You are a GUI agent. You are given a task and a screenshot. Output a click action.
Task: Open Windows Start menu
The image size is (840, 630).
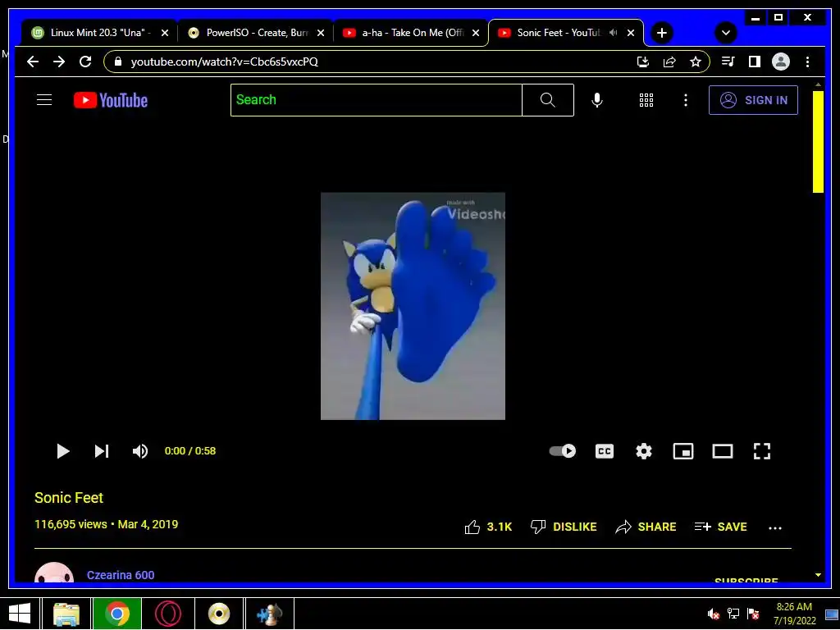20,614
